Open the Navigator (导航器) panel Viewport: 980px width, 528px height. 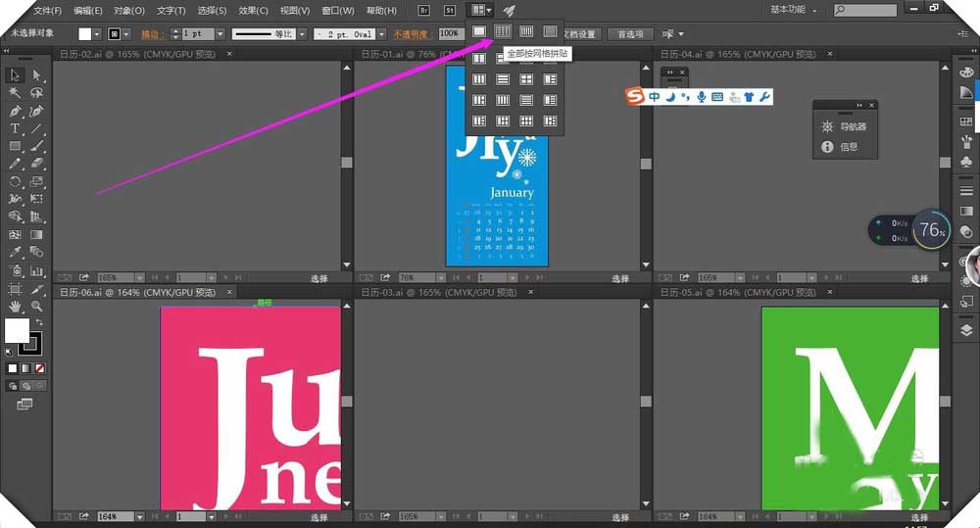point(845,126)
